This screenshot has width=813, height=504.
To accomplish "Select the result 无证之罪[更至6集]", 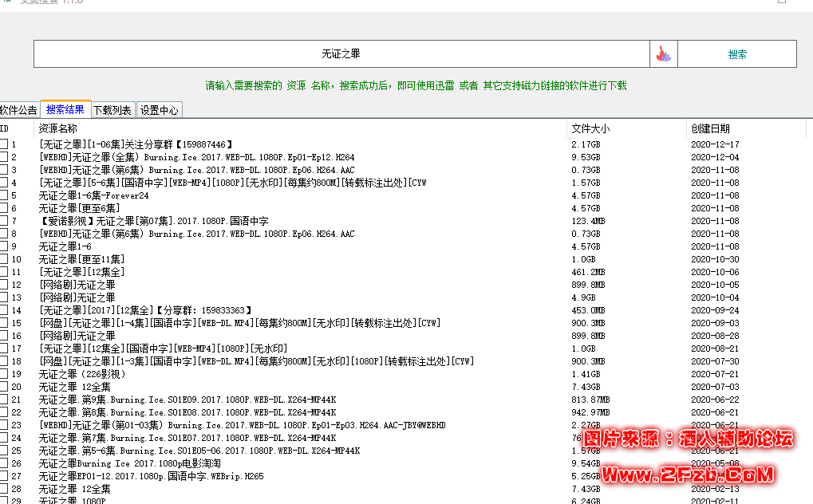I will (79, 208).
